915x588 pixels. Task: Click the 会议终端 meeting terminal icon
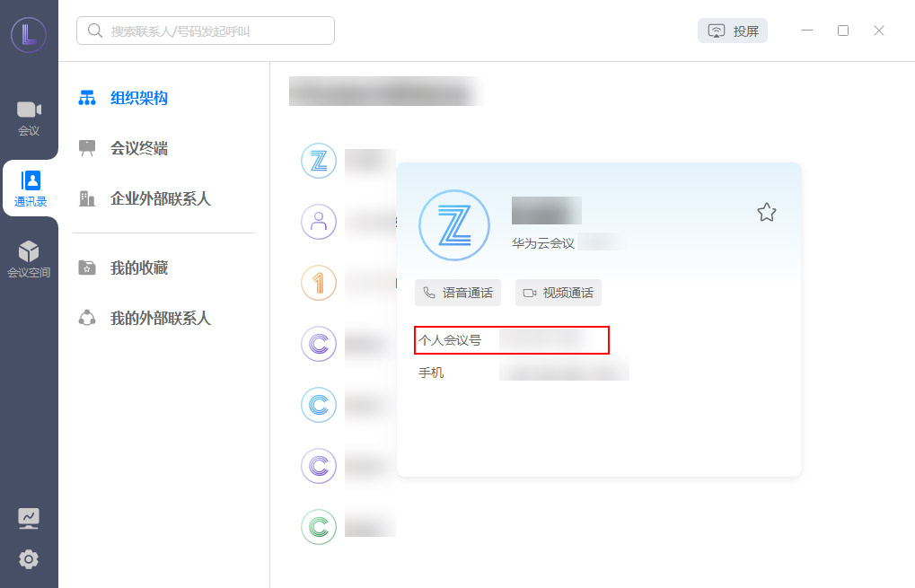pos(86,146)
